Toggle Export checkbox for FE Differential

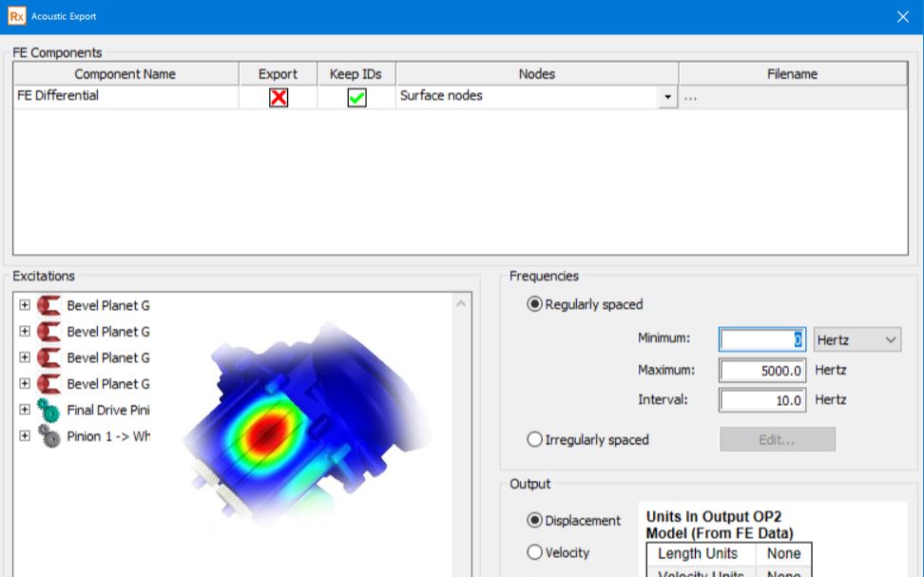(279, 97)
